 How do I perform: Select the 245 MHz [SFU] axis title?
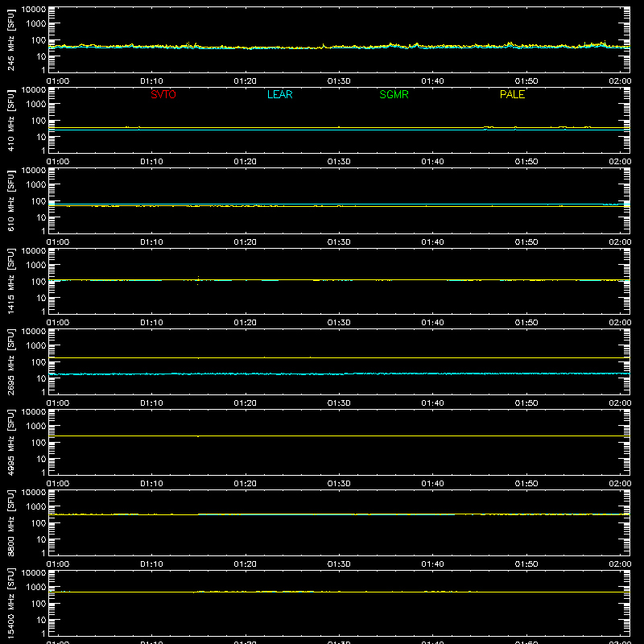(10, 40)
